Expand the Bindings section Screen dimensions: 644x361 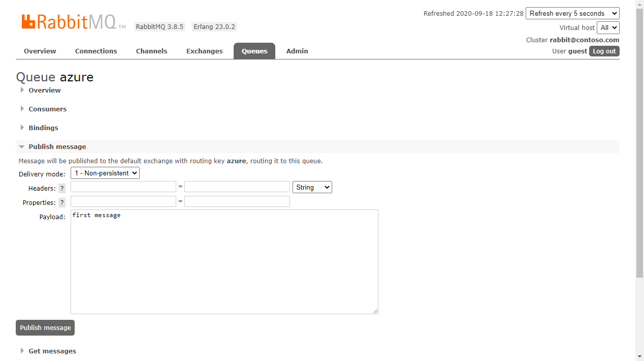43,128
